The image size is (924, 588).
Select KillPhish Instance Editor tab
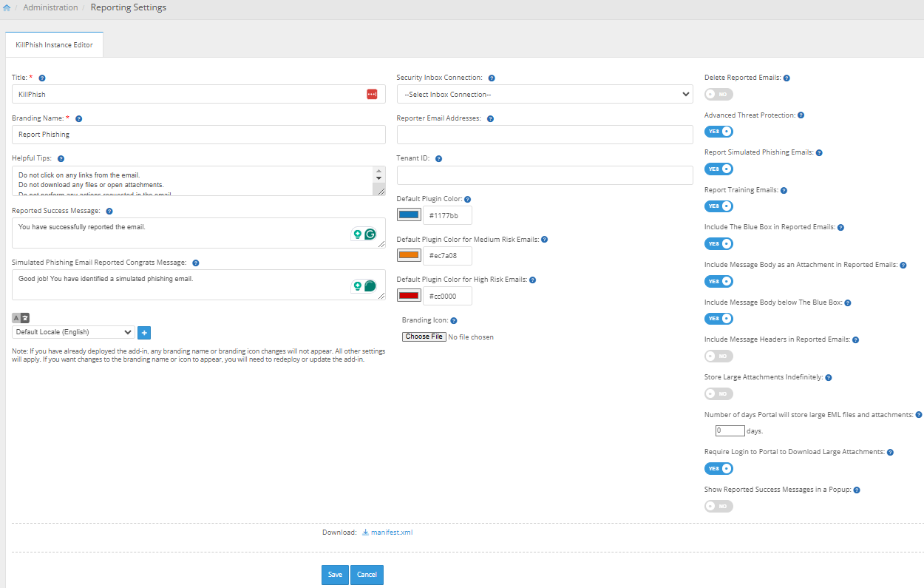(x=54, y=44)
